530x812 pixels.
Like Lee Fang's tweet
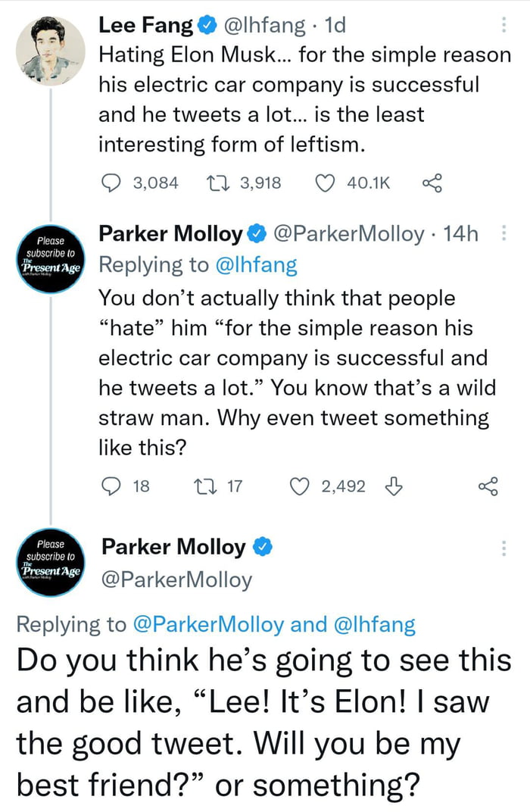tap(325, 183)
